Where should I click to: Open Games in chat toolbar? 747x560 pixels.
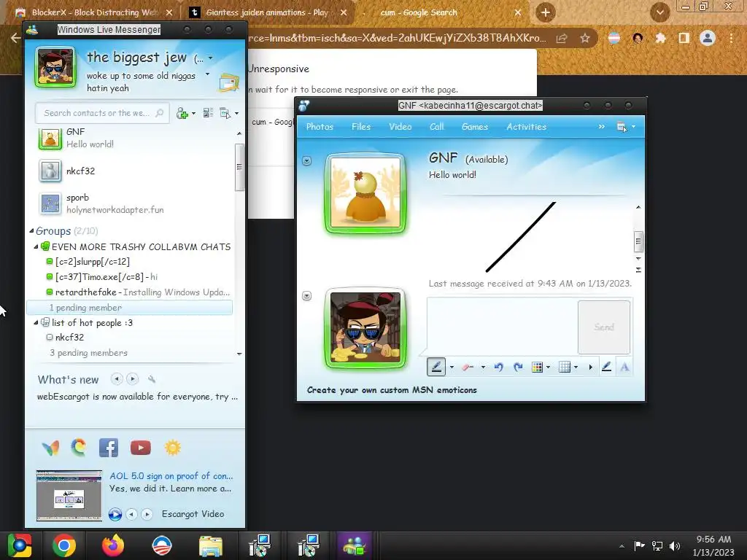tap(474, 127)
